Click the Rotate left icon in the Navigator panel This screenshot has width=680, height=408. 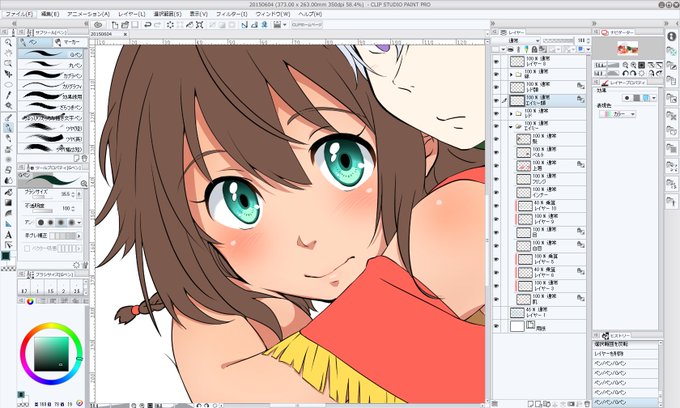point(625,73)
